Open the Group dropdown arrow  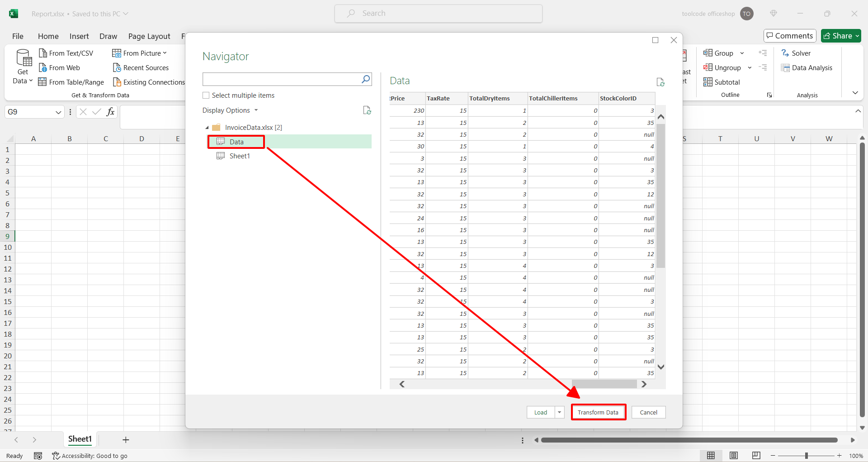(x=742, y=53)
